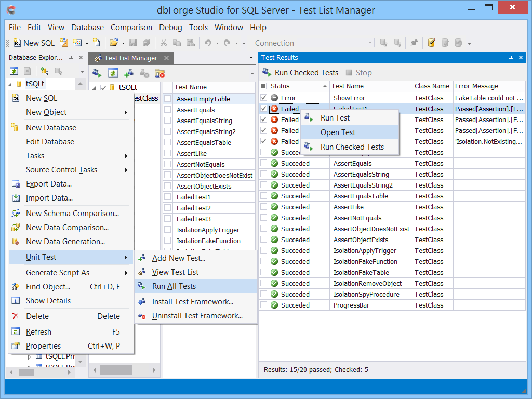Image resolution: width=532 pixels, height=399 pixels.
Task: Open the Debug menu
Action: coord(170,28)
